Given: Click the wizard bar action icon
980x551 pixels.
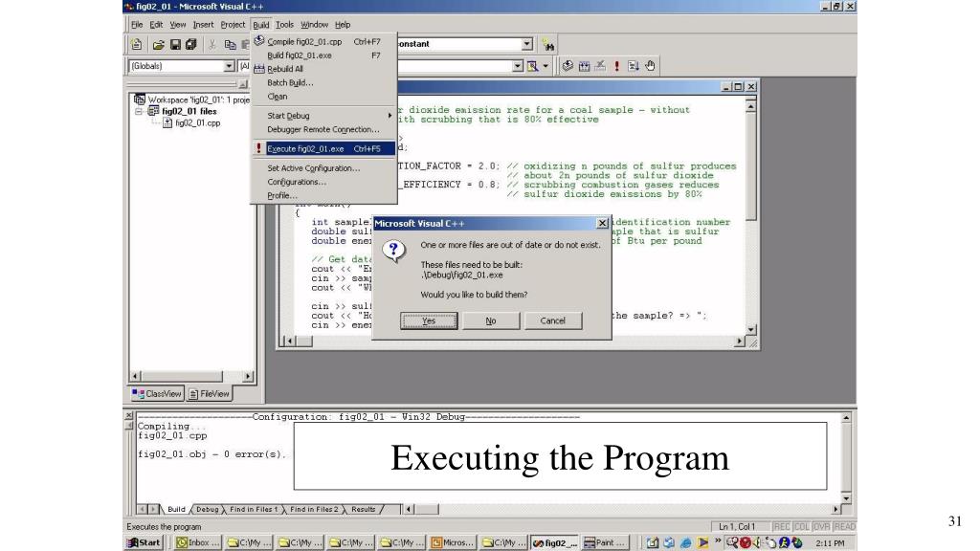Looking at the screenshot, I should [532, 66].
